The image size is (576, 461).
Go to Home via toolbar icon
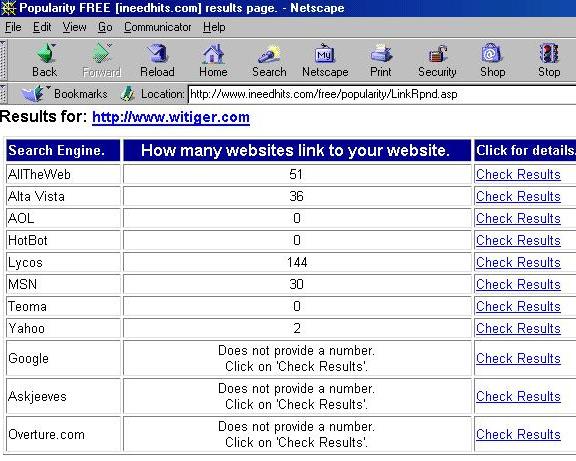pos(213,54)
